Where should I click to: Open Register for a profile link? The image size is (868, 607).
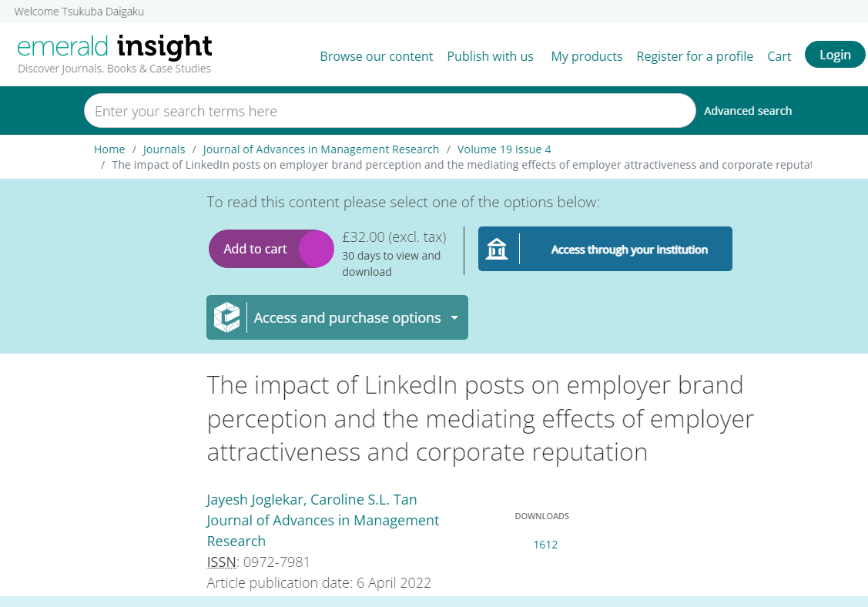pyautogui.click(x=695, y=56)
